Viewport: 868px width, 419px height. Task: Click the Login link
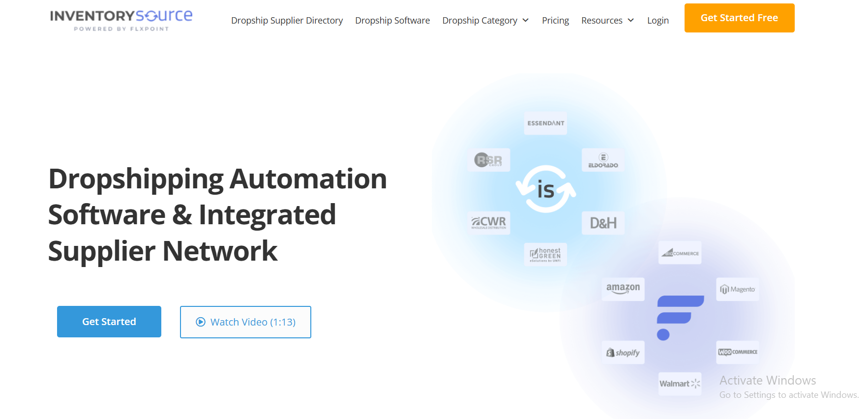tap(658, 20)
